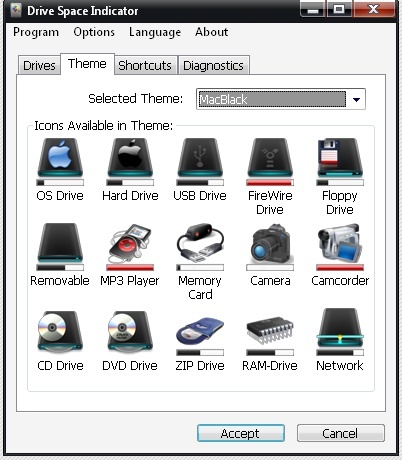Select the Network drive icon
This screenshot has width=402, height=460.
point(340,328)
